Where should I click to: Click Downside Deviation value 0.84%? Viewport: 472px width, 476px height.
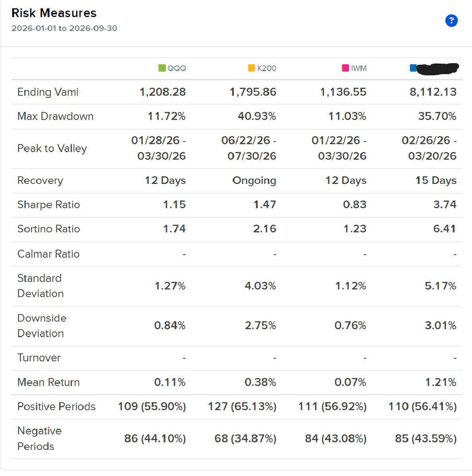(170, 326)
